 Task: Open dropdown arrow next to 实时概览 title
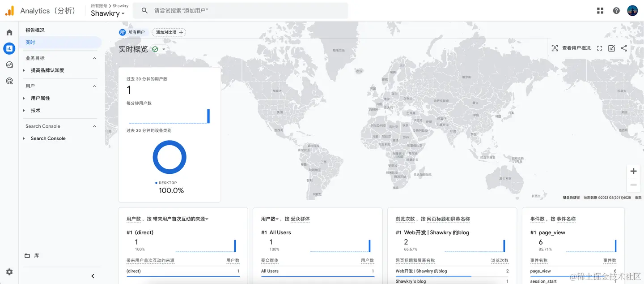coord(164,49)
